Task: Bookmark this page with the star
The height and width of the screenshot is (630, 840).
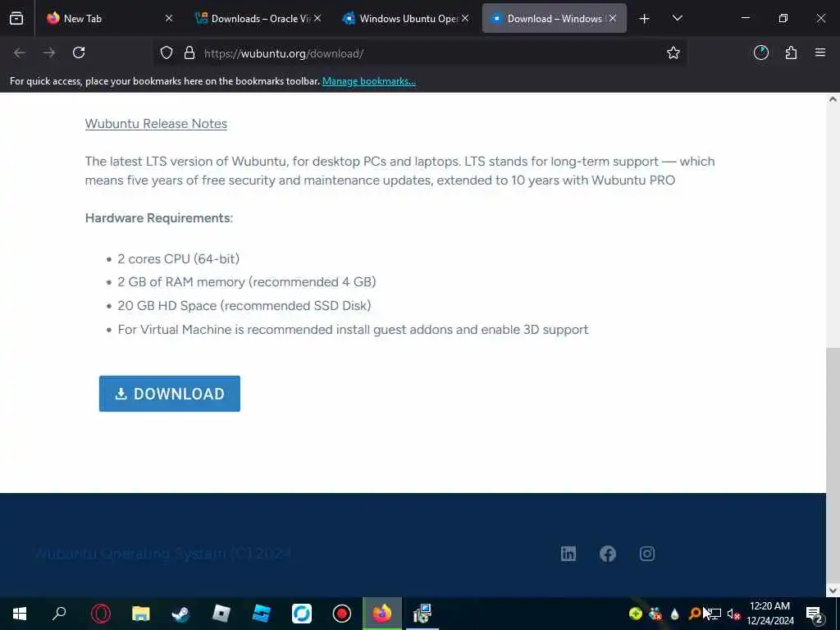Action: [673, 53]
